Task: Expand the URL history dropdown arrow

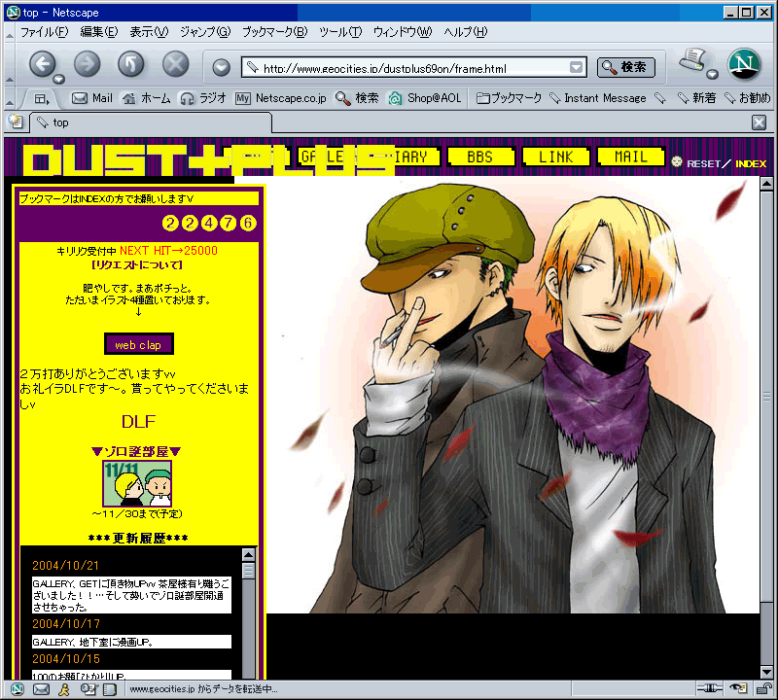Action: click(x=576, y=67)
